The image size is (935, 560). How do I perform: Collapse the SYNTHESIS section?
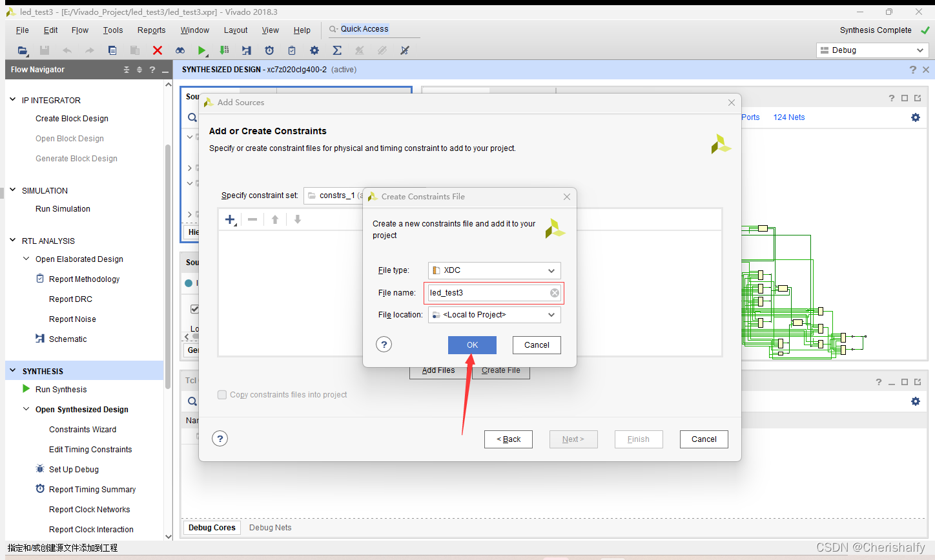(12, 371)
